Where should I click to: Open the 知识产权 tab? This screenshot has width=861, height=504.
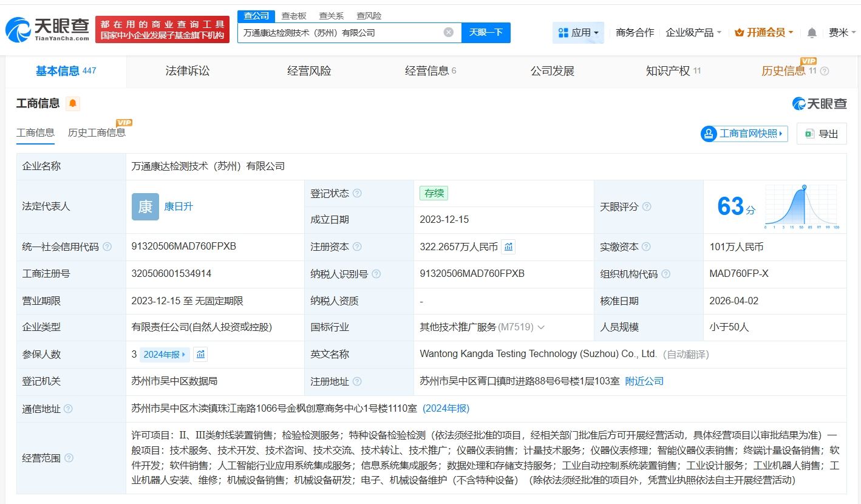[x=673, y=71]
